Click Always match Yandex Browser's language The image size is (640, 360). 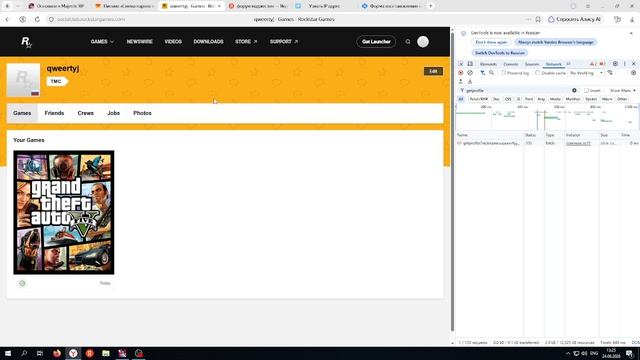(x=556, y=42)
